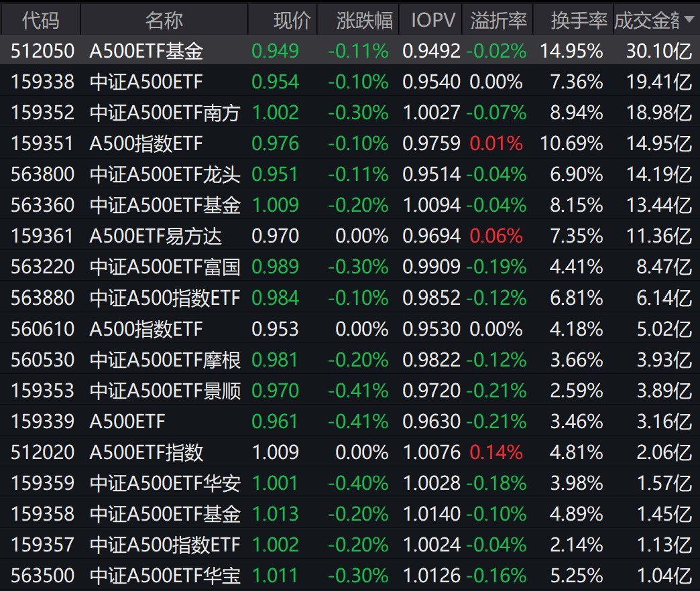Select the 中证A500ETF华安 row
This screenshot has width=700, height=591.
click(x=164, y=483)
